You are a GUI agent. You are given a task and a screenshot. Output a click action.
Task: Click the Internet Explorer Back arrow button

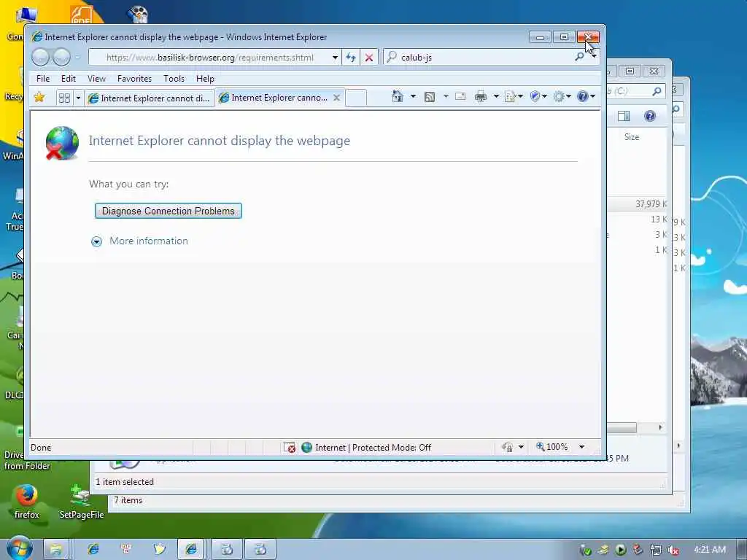pyautogui.click(x=41, y=58)
